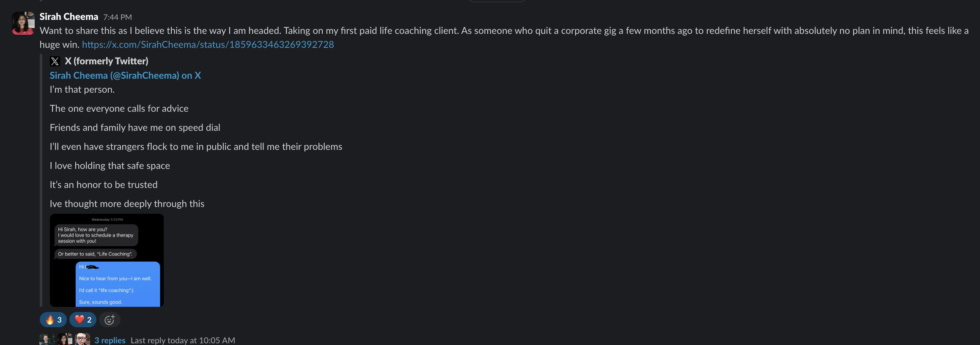Open the add reaction emoji picker
Image resolution: width=980 pixels, height=345 pixels.
[x=110, y=320]
